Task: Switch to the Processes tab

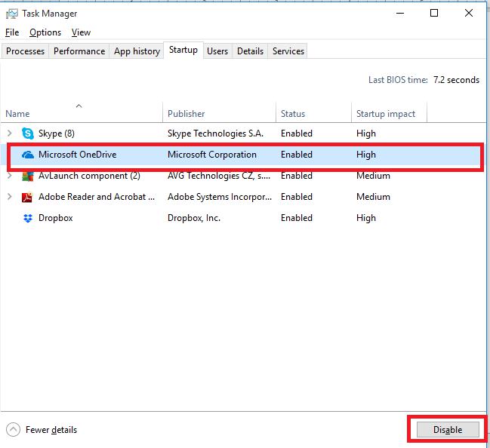Action: 25,51
